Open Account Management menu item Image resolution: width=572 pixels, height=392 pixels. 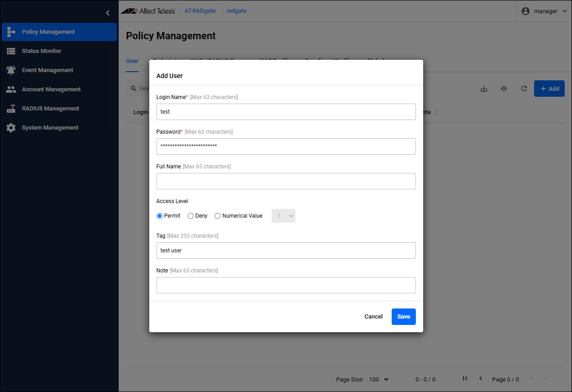click(x=51, y=89)
